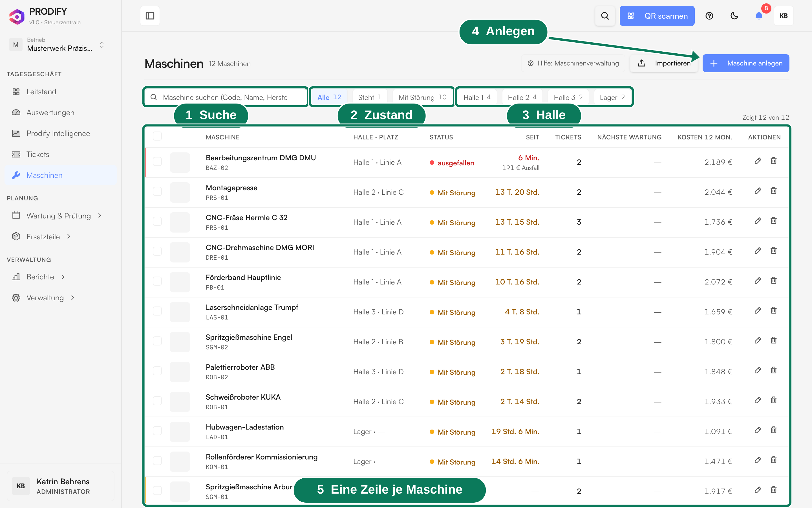This screenshot has width=812, height=508.
Task: Click the Importieren button
Action: click(x=664, y=63)
